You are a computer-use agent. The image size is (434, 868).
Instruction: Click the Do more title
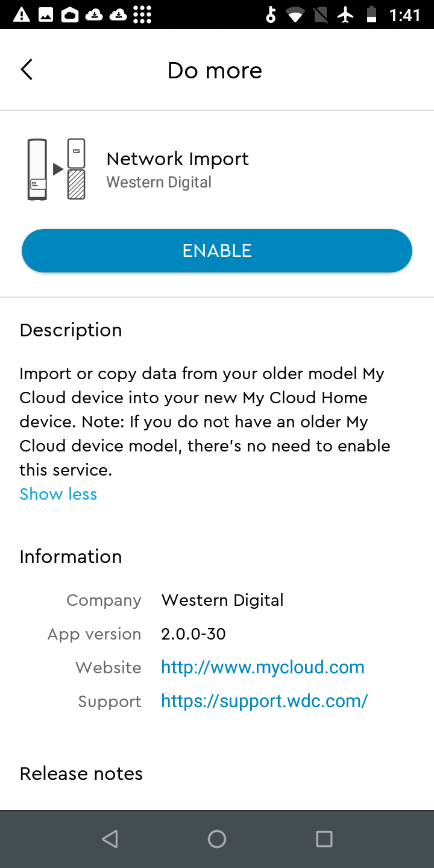click(215, 70)
